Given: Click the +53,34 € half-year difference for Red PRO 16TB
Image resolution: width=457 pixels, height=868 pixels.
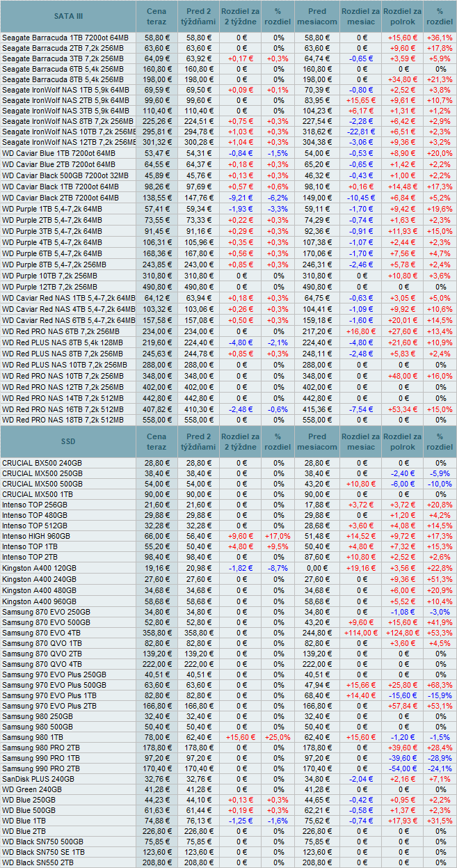Looking at the screenshot, I should tap(403, 410).
